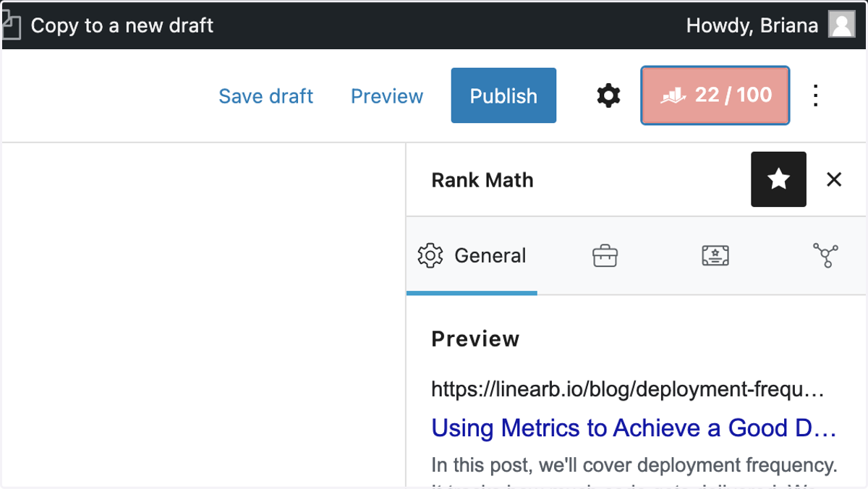Unpin Rank Math with the star icon
This screenshot has width=868, height=489.
coord(778,179)
